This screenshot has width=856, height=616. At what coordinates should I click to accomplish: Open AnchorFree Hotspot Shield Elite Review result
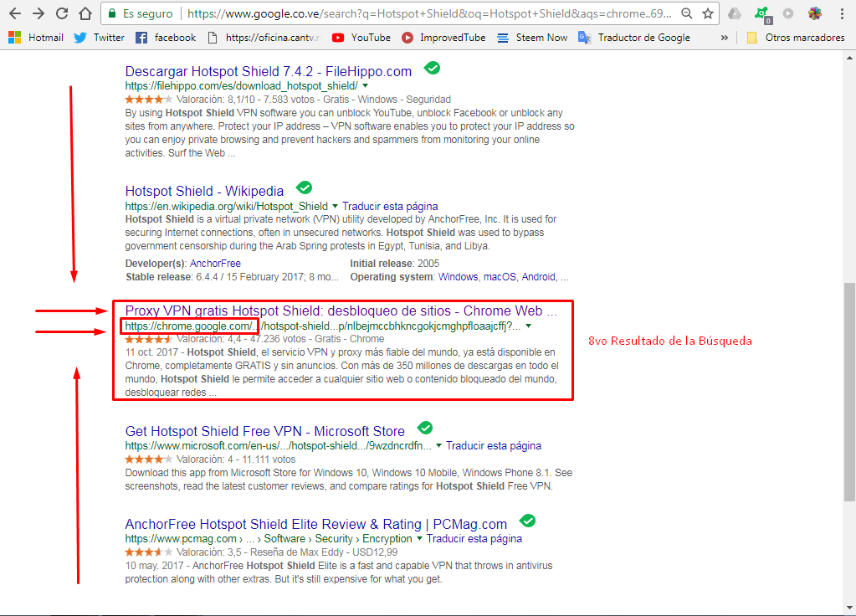coord(315,524)
